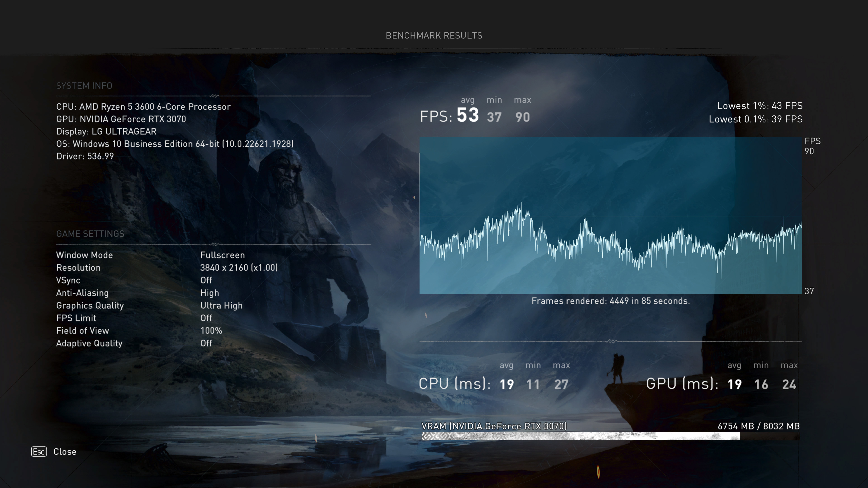Click the Adaptive Quality Off value
Viewport: 868px width, 488px height.
(x=206, y=343)
